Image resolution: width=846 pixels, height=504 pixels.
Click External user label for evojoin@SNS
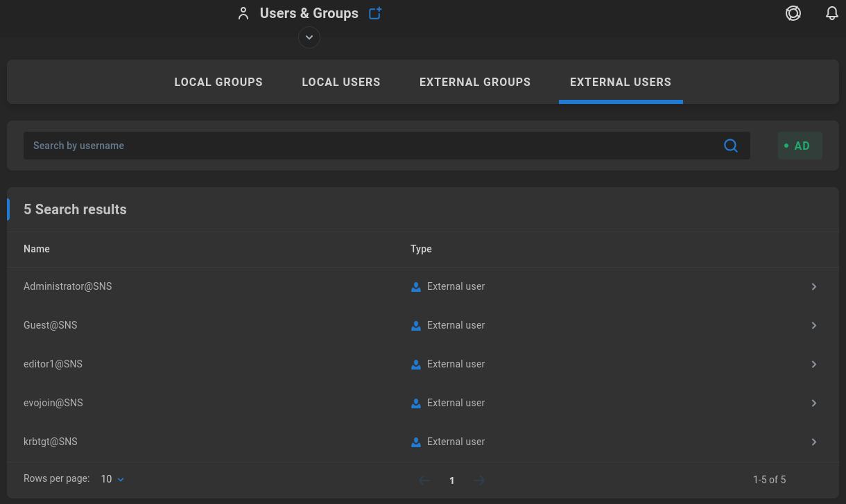(x=456, y=403)
